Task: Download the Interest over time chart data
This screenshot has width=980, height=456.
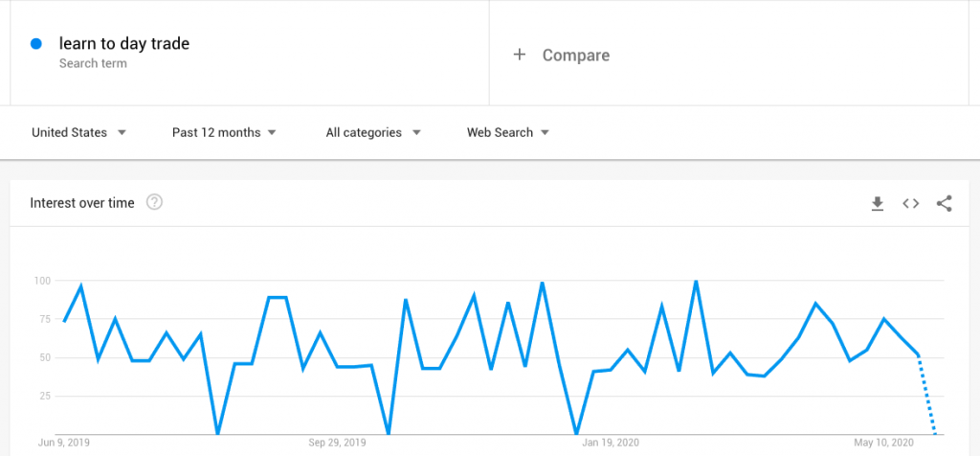Action: click(x=878, y=203)
